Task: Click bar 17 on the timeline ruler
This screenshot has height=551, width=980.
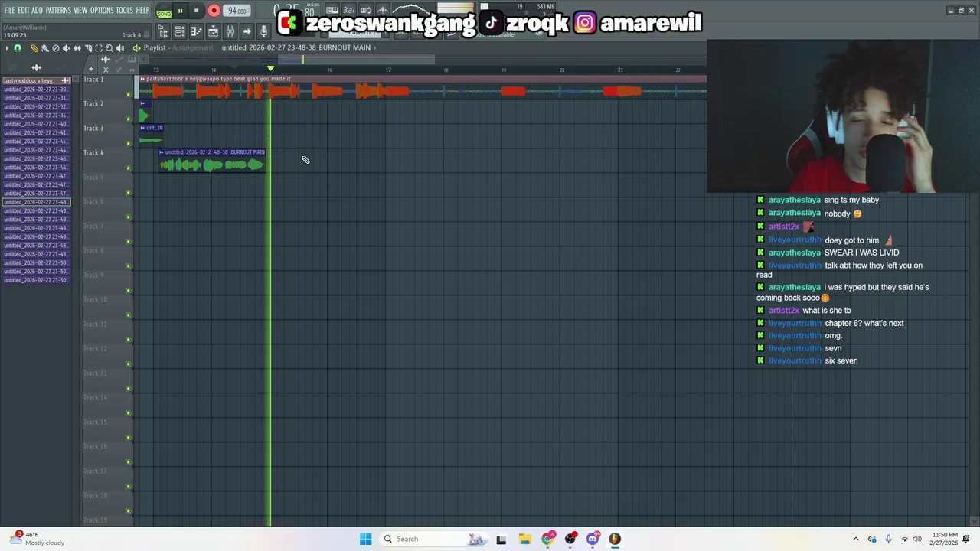Action: [388, 70]
